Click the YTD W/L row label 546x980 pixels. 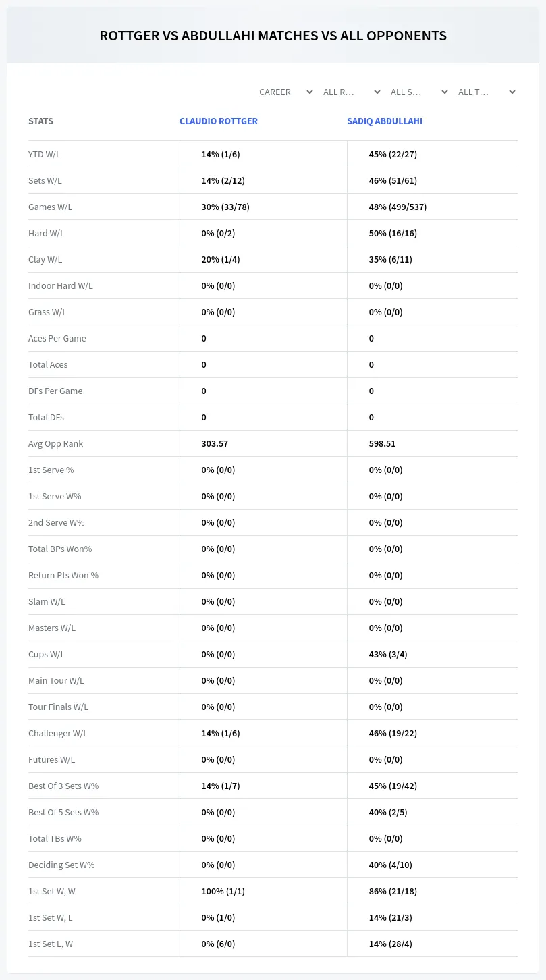[45, 154]
